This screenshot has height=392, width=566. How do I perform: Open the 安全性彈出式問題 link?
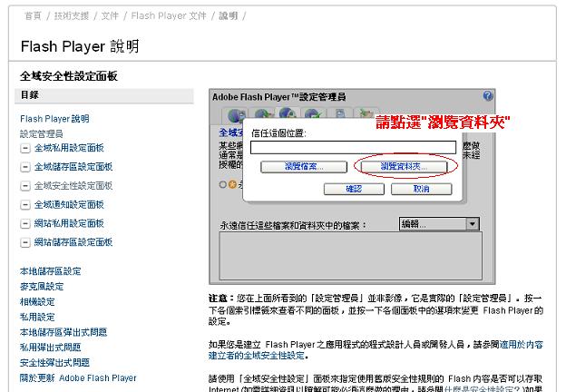pos(54,362)
